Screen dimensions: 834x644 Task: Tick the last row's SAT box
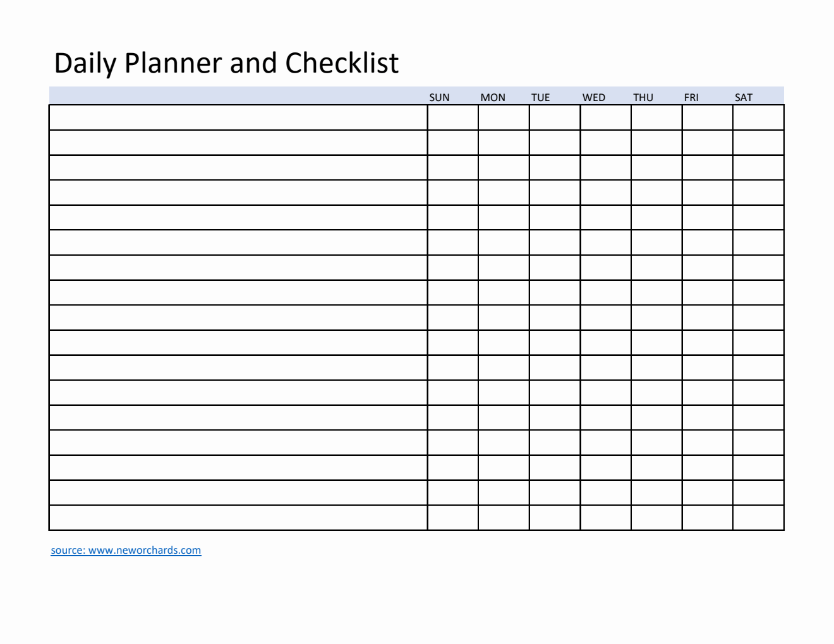click(x=758, y=518)
